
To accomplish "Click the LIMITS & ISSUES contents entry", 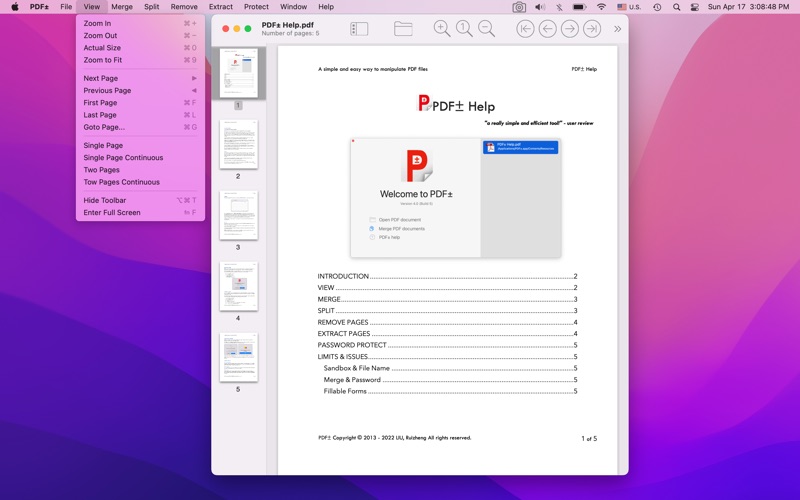I will click(x=447, y=357).
